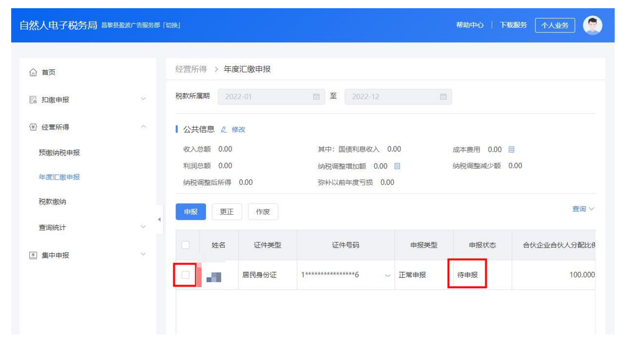Click the 姓名 column header
This screenshot has width=644, height=363.
[219, 245]
